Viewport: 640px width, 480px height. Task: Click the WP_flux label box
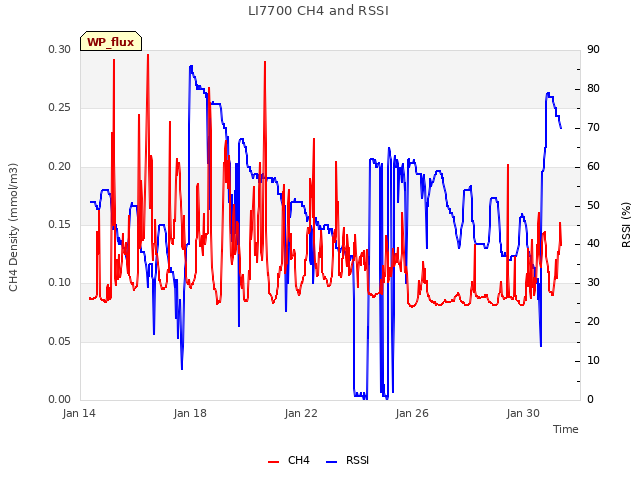111,41
